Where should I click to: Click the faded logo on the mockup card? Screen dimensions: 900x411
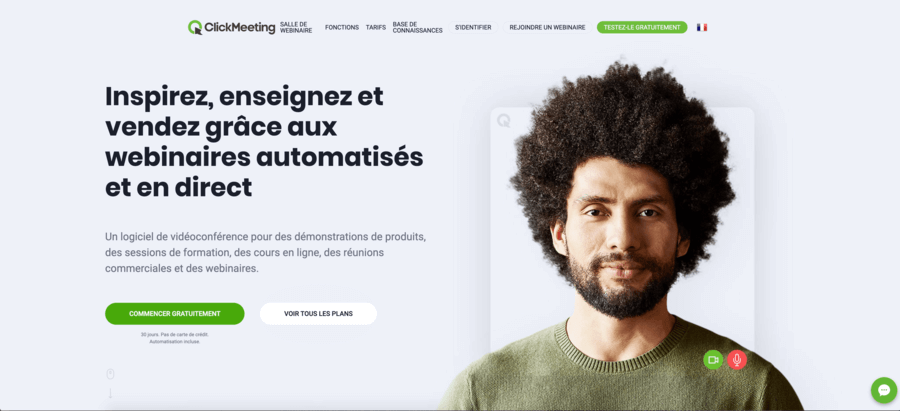(x=503, y=121)
